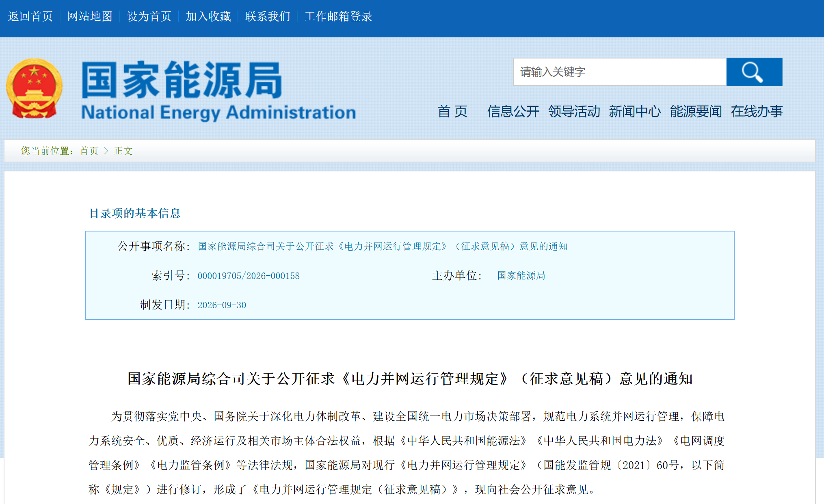Open the 返回首页 top link

(30, 16)
